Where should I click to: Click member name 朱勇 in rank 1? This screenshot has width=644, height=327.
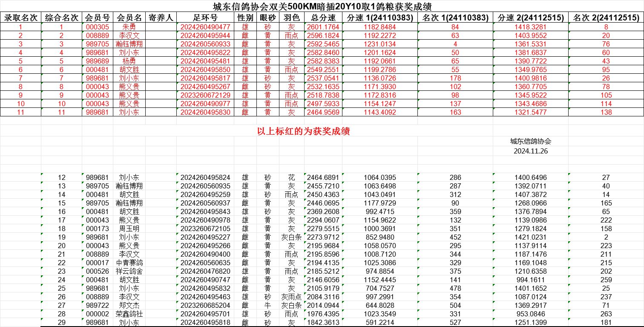click(x=129, y=27)
